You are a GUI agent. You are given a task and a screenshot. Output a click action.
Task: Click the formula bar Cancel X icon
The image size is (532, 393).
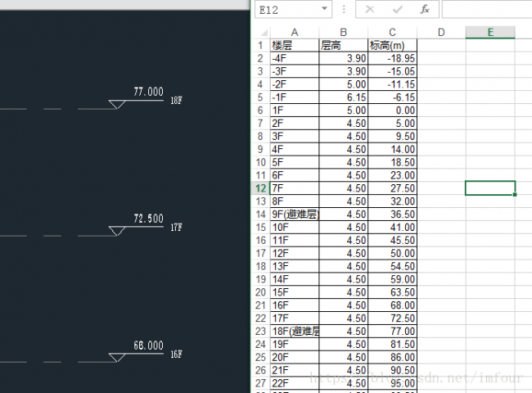click(370, 9)
